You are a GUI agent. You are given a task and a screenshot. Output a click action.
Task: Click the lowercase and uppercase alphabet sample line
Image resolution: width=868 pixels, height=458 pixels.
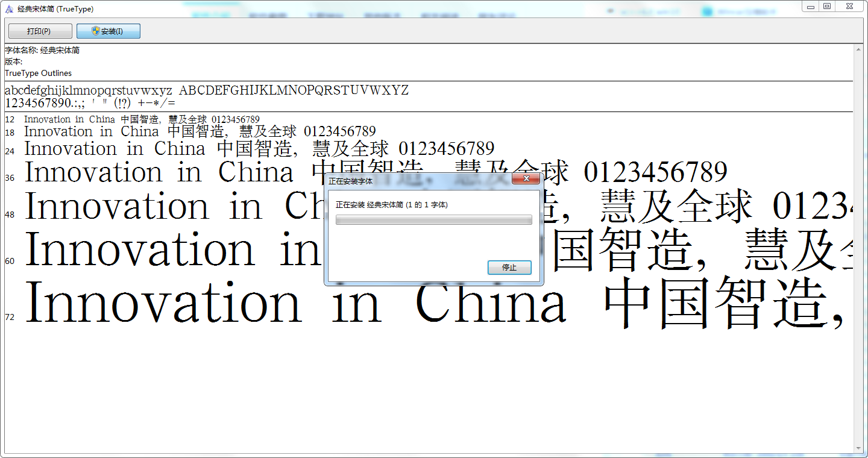(x=206, y=90)
